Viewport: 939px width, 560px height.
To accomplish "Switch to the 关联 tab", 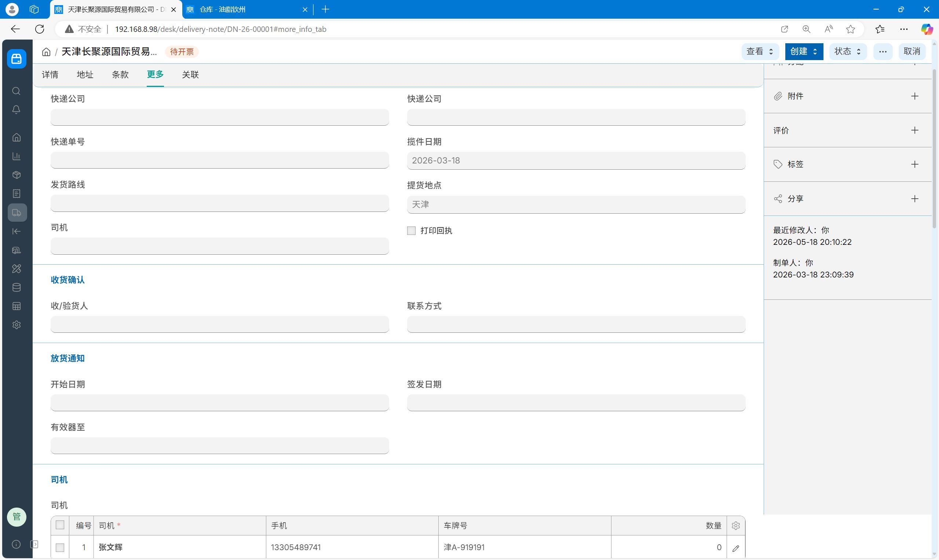I will click(190, 74).
